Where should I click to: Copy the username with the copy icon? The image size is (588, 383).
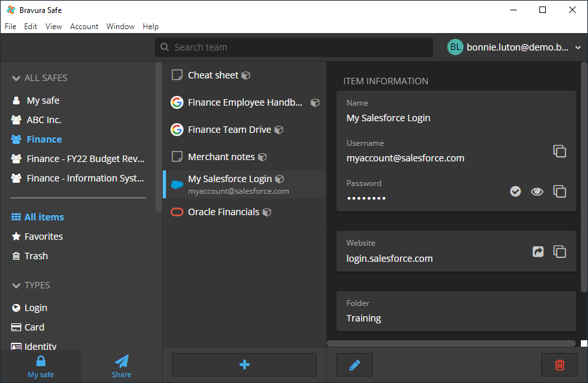pyautogui.click(x=559, y=151)
